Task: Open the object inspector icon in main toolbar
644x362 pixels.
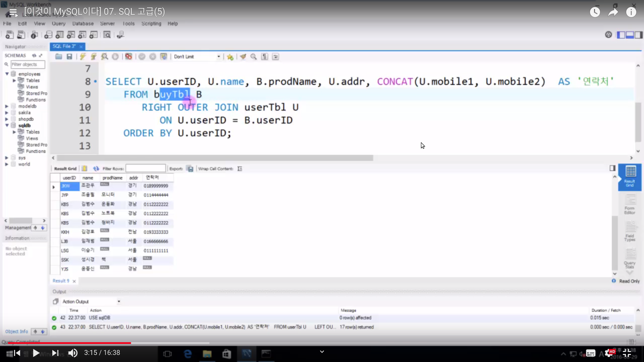Action: click(x=34, y=35)
